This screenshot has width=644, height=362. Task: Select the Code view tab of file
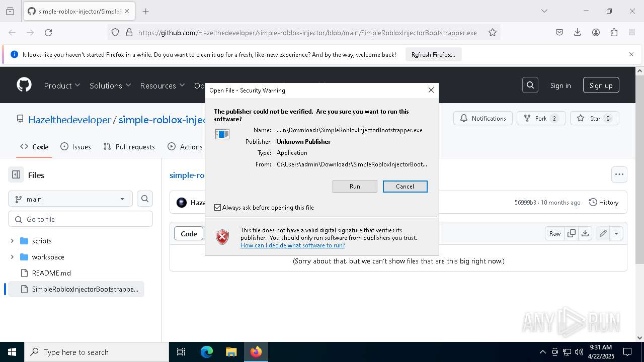[189, 233]
